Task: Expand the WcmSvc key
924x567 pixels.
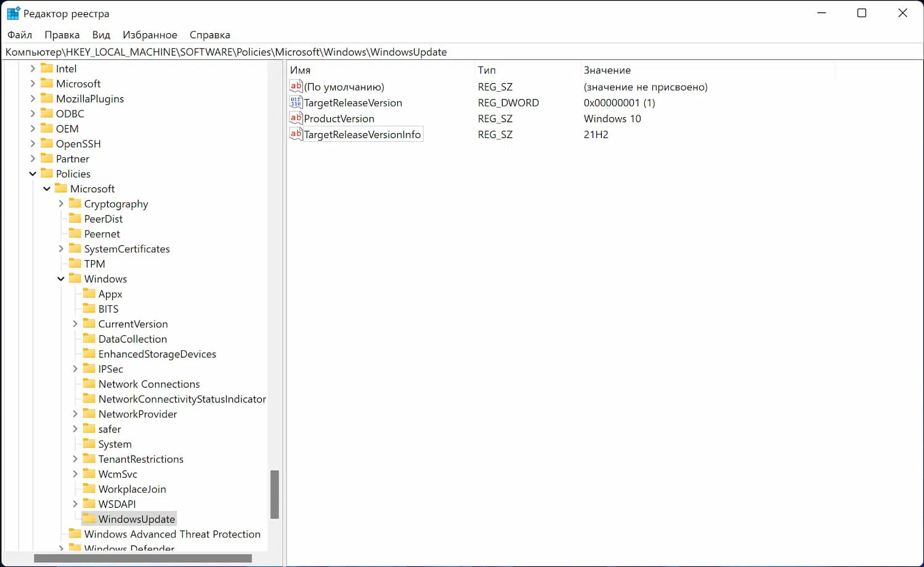Action: click(x=75, y=474)
